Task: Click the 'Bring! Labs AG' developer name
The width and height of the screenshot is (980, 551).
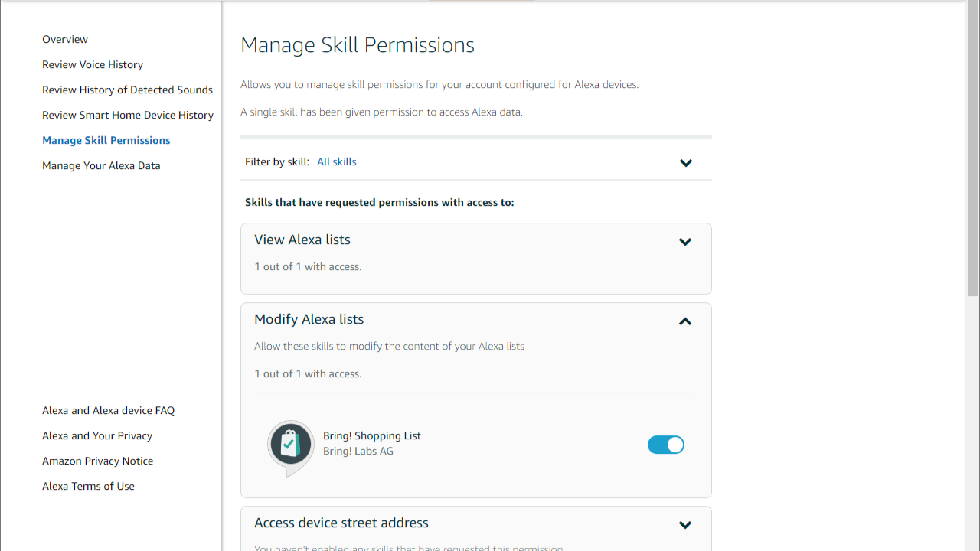Action: pyautogui.click(x=358, y=451)
